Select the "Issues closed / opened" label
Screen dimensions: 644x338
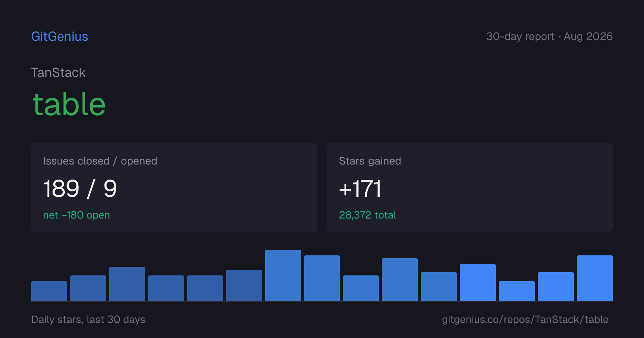tap(100, 161)
